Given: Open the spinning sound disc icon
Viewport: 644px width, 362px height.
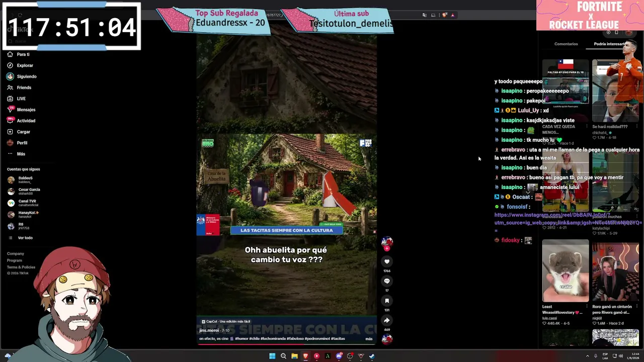Looking at the screenshot, I should [x=387, y=339].
